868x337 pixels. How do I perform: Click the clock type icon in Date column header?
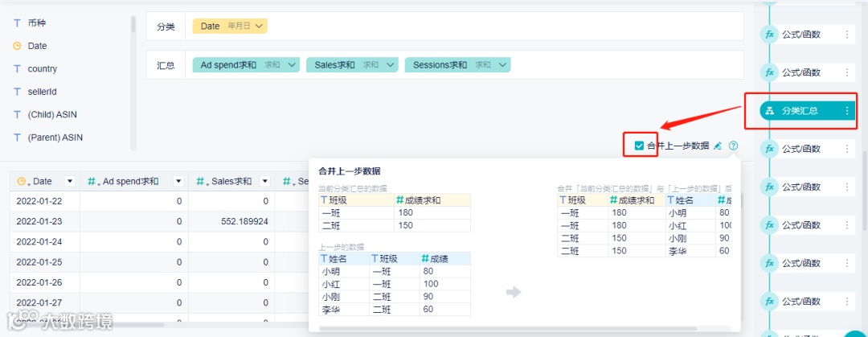(x=23, y=181)
